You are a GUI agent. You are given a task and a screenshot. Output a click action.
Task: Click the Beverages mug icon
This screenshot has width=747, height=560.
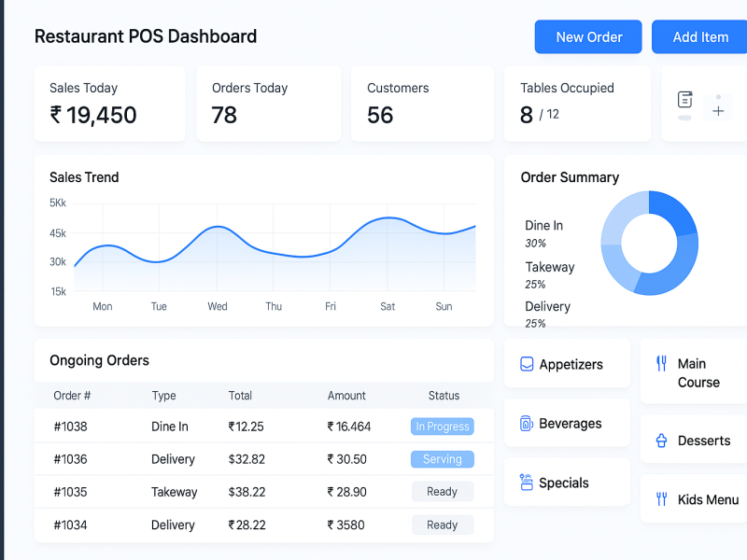coord(527,424)
